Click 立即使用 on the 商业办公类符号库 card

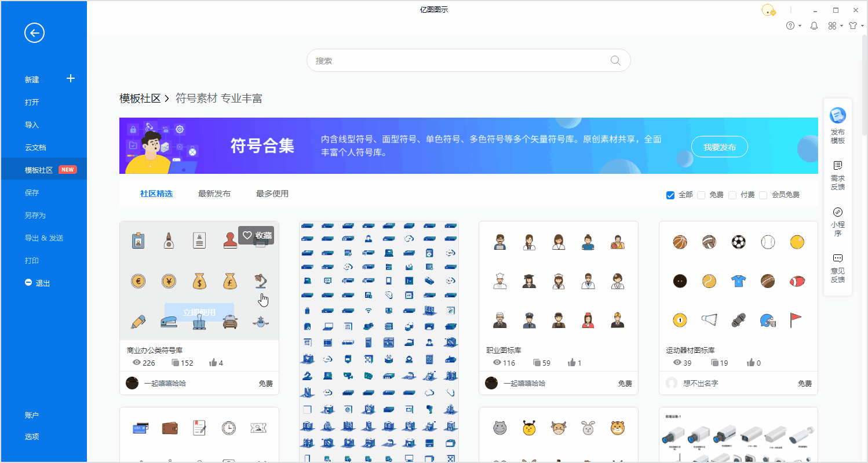(x=199, y=312)
